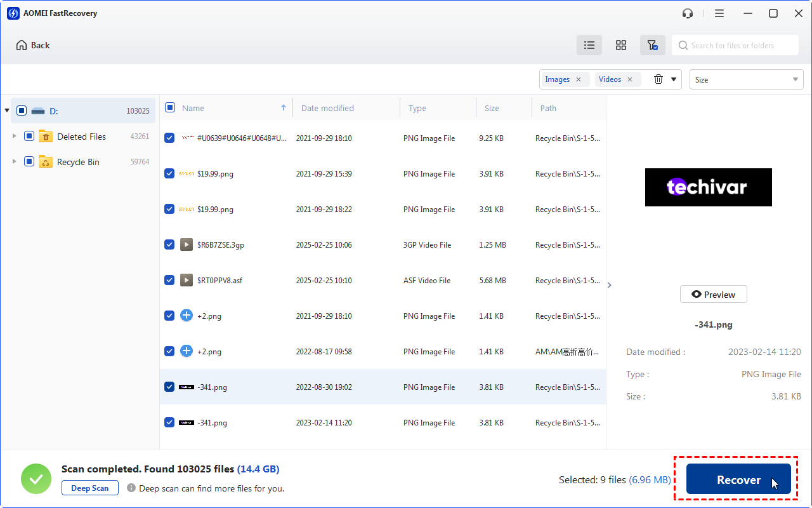Clear all filters with trash icon

(x=658, y=79)
